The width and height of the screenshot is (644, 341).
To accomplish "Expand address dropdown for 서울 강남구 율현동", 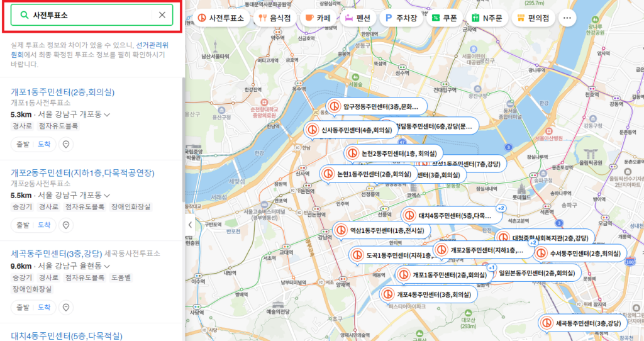I will click(x=107, y=266).
